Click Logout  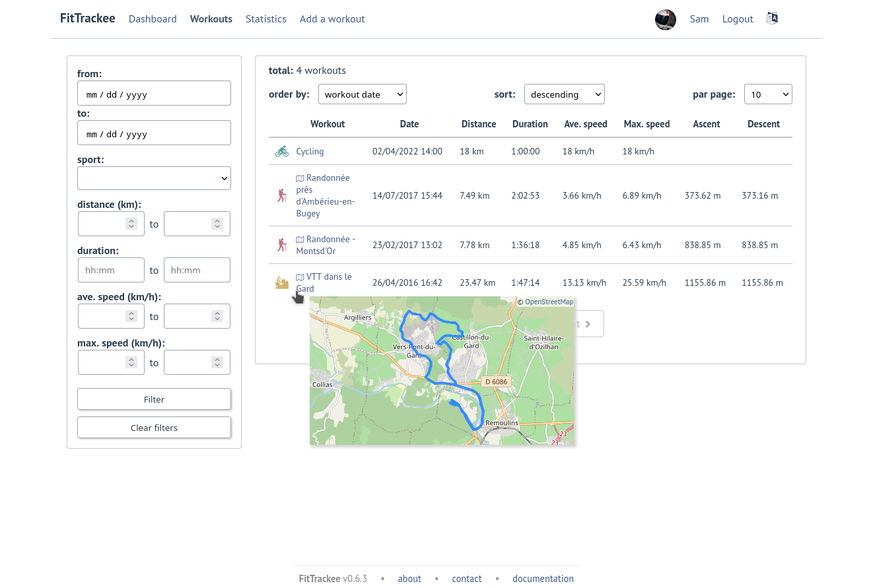tap(738, 19)
